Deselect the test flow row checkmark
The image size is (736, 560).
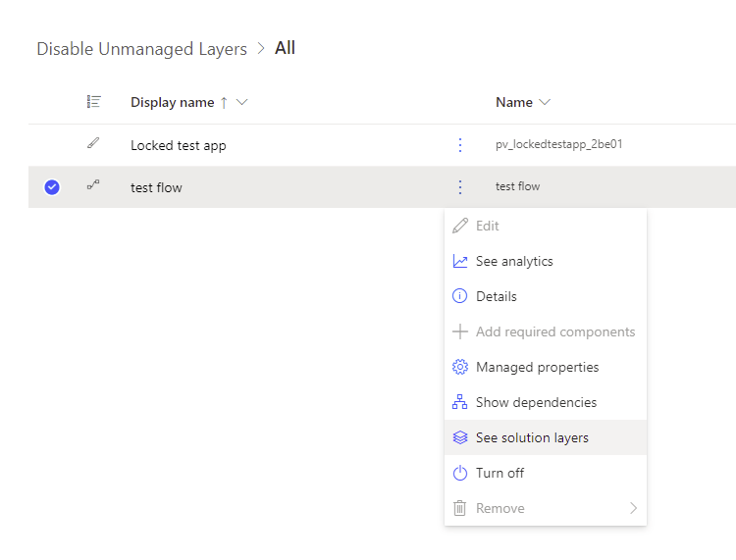click(52, 187)
